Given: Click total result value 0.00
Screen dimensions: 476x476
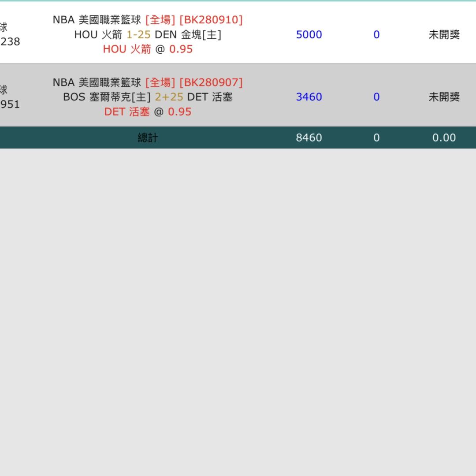Looking at the screenshot, I should pyautogui.click(x=444, y=138).
